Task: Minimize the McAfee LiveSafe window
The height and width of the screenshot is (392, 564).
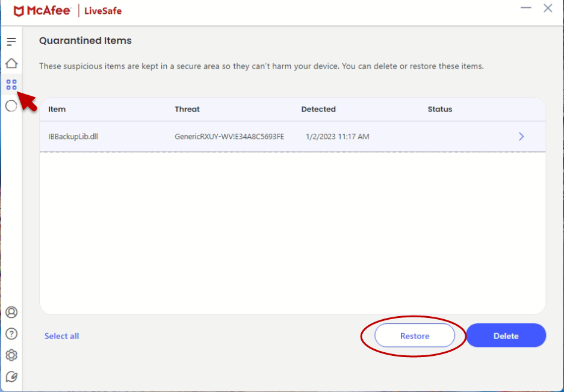Action: pos(526,8)
